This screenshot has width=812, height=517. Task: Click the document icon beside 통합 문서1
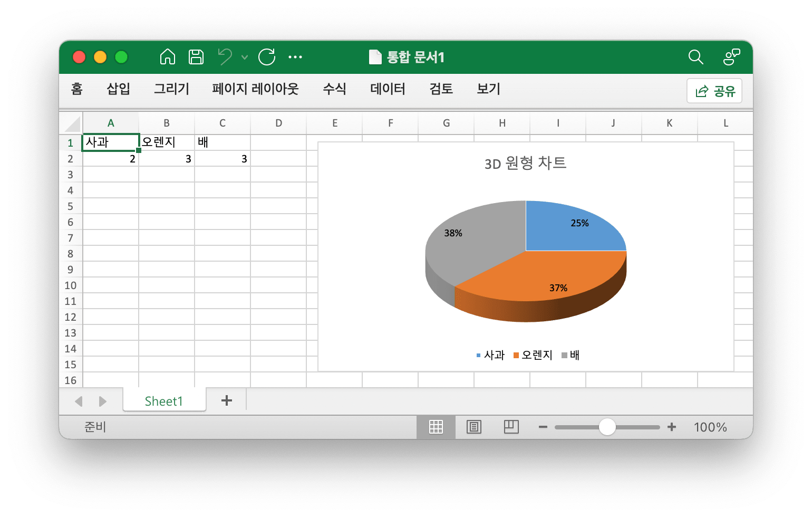(x=375, y=57)
